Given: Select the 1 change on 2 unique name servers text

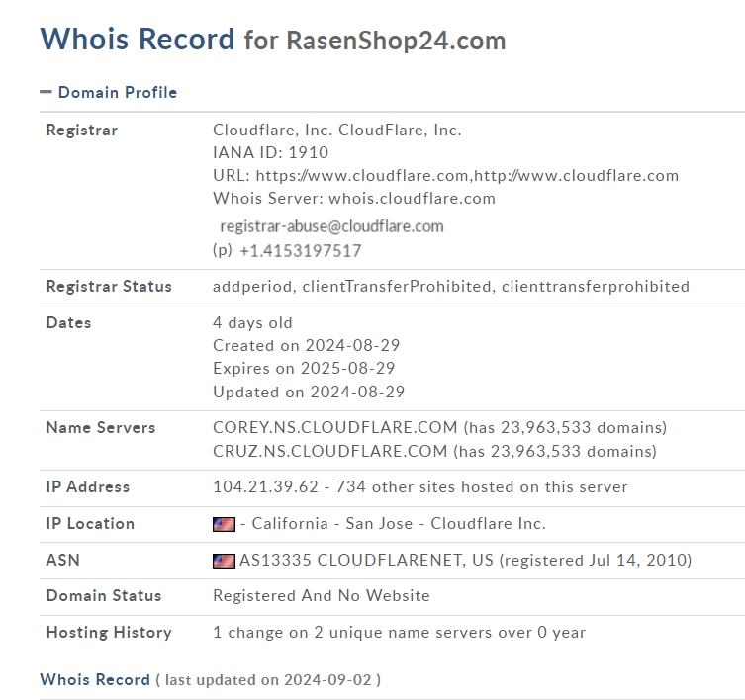Looking at the screenshot, I should pos(399,633).
